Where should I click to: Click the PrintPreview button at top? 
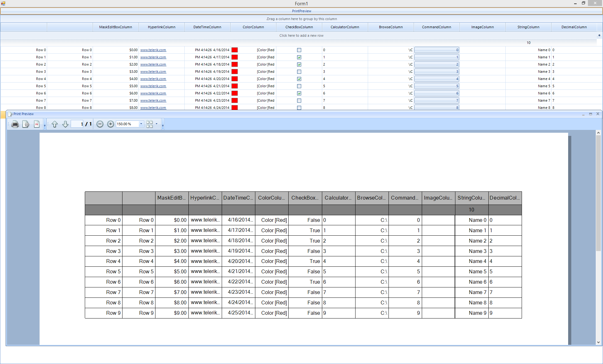tap(301, 11)
